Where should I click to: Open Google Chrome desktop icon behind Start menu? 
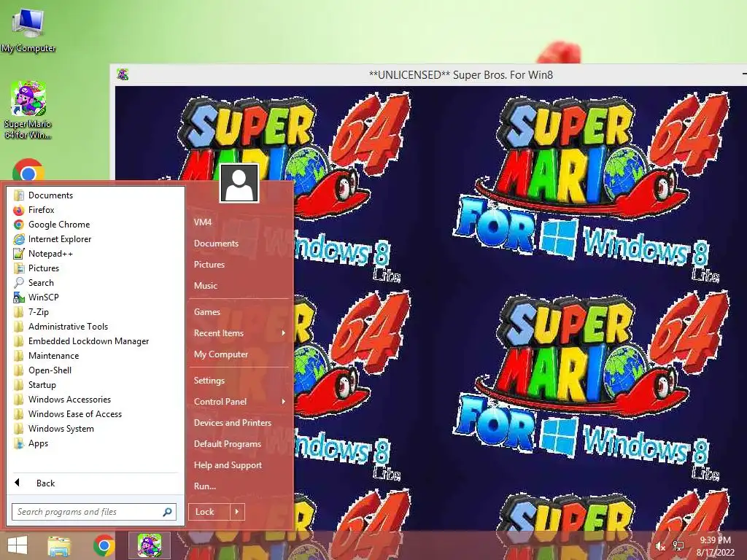(x=28, y=171)
